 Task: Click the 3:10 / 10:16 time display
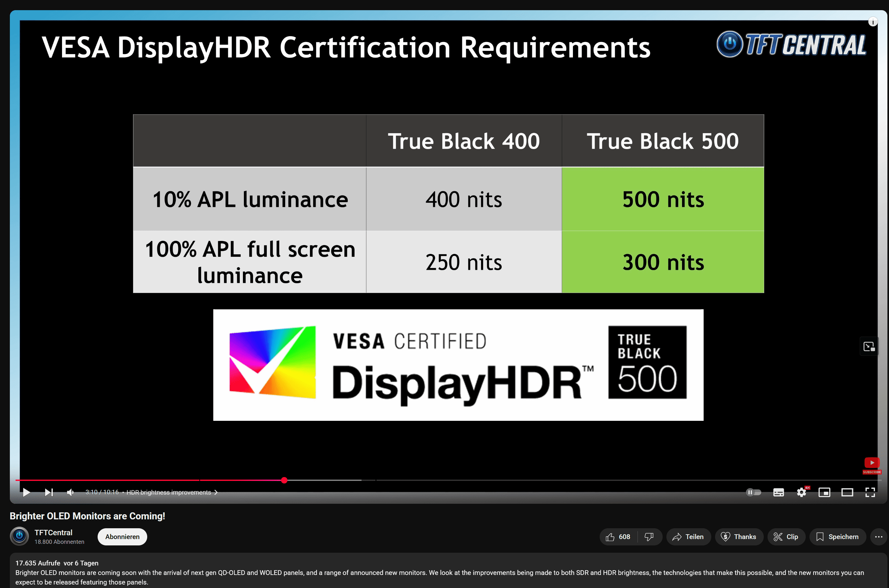(x=102, y=492)
